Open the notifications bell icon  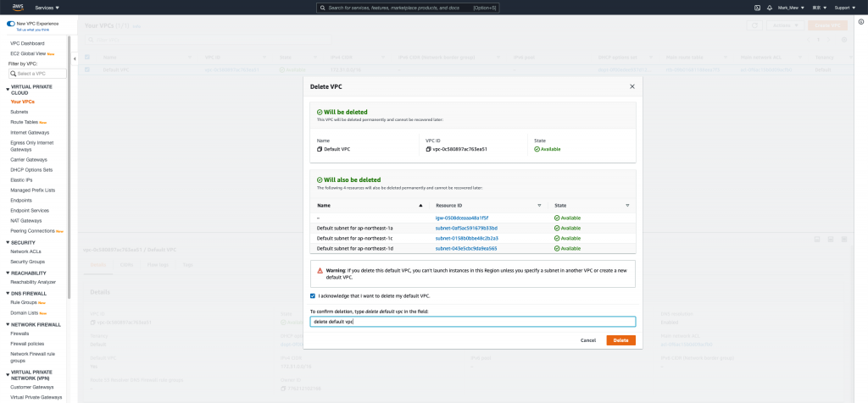click(x=770, y=8)
